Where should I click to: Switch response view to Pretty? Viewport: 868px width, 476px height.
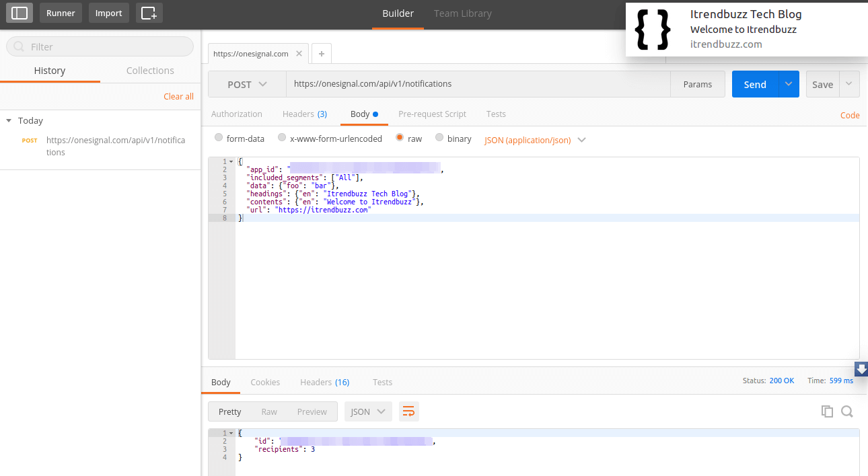coord(229,411)
